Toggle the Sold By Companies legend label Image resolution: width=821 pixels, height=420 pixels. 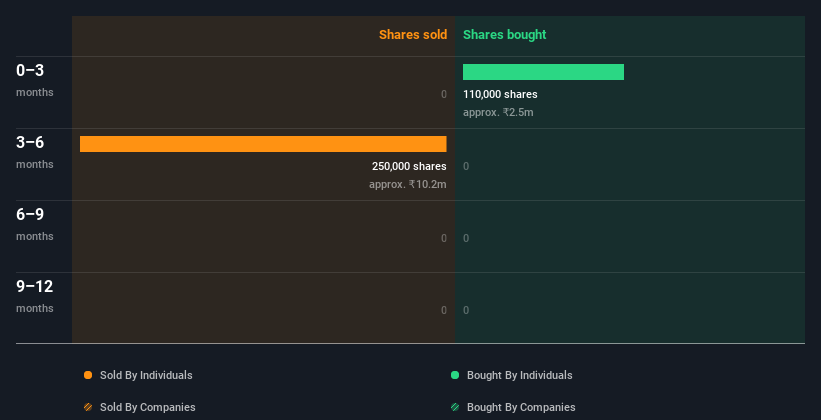(148, 407)
